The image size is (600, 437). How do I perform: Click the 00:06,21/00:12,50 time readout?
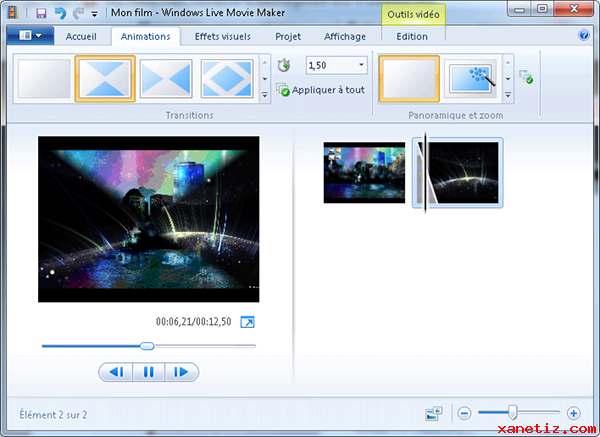click(194, 322)
